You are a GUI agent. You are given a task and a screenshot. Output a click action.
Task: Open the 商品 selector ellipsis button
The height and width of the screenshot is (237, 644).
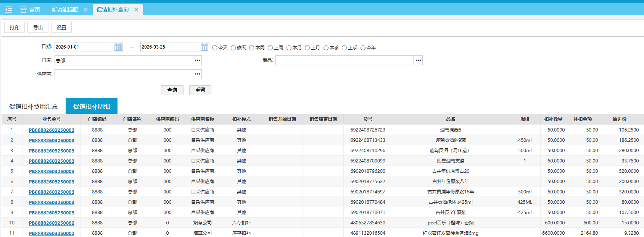(418, 60)
